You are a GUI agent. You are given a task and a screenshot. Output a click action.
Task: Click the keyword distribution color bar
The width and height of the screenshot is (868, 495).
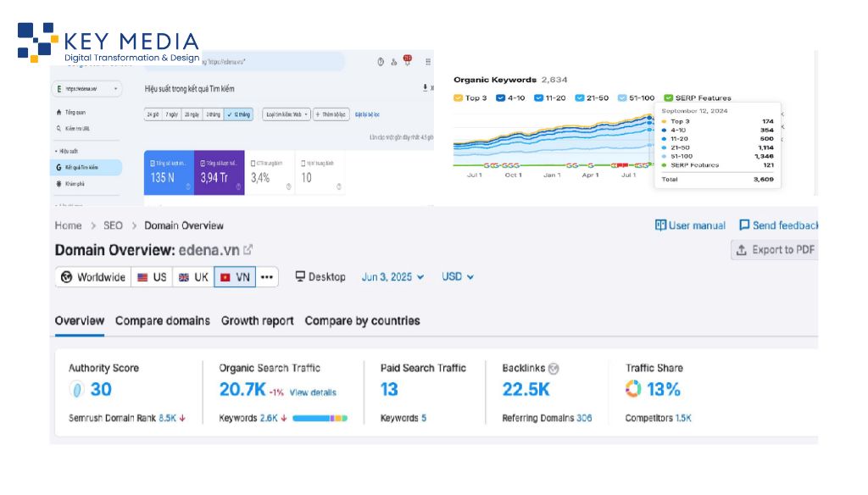click(x=320, y=419)
